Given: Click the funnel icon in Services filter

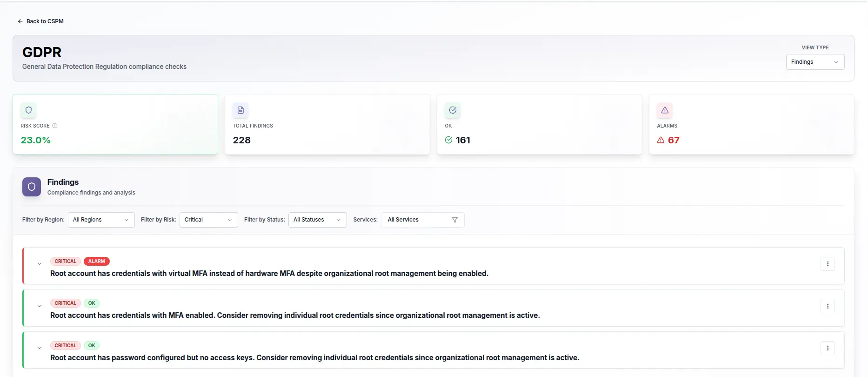Looking at the screenshot, I should (455, 220).
